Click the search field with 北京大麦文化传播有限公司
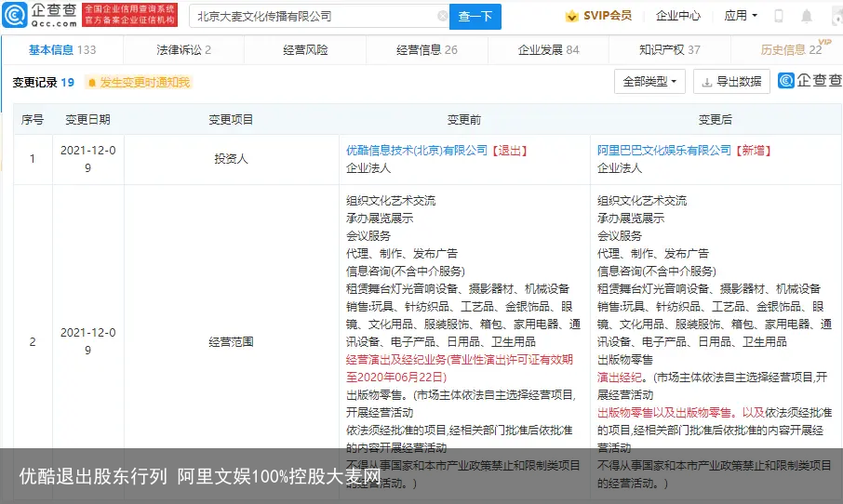The height and width of the screenshot is (504, 843). pos(319,16)
